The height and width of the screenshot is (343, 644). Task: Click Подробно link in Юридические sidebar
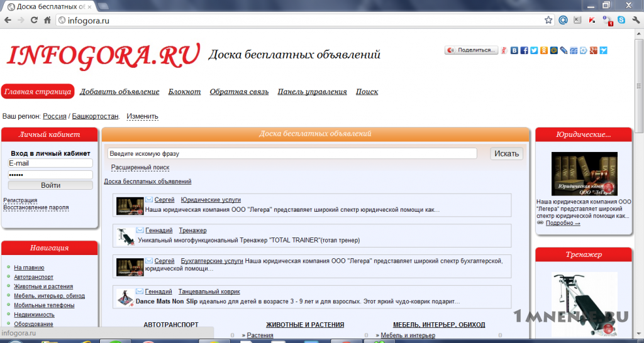pyautogui.click(x=563, y=223)
